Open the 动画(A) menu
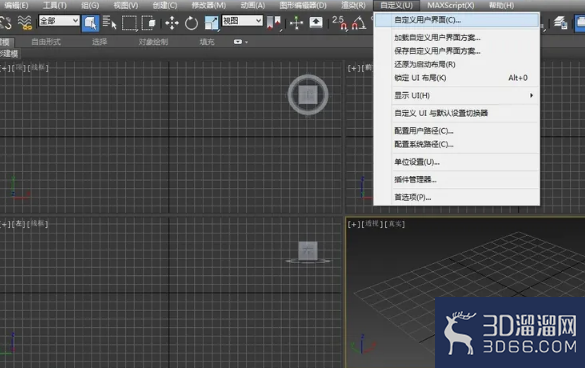 pos(253,5)
